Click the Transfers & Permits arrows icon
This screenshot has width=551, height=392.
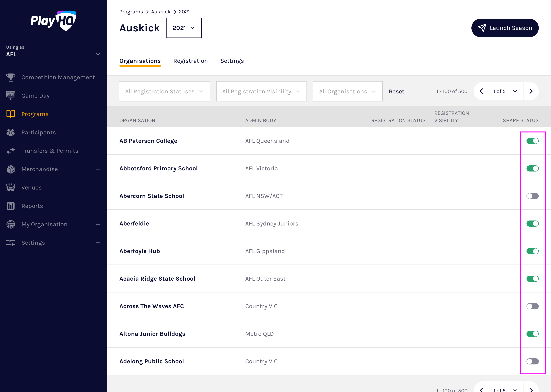11,151
